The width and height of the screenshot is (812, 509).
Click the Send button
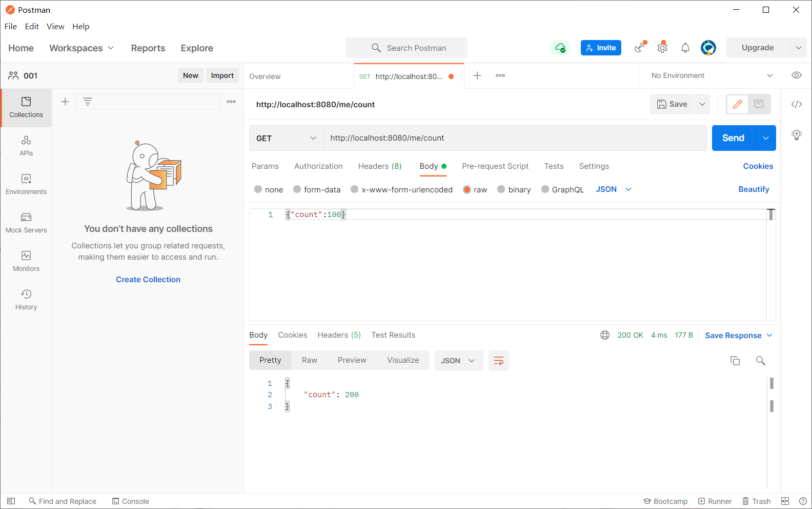tap(734, 138)
